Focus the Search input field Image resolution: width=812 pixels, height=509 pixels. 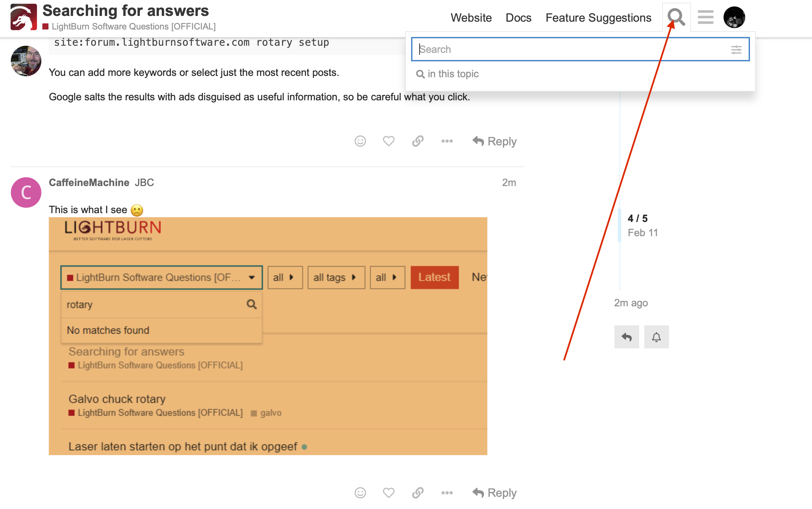pos(580,49)
